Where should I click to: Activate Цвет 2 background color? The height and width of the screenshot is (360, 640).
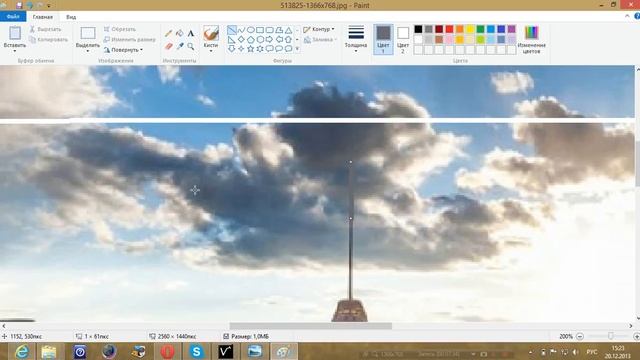(403, 40)
